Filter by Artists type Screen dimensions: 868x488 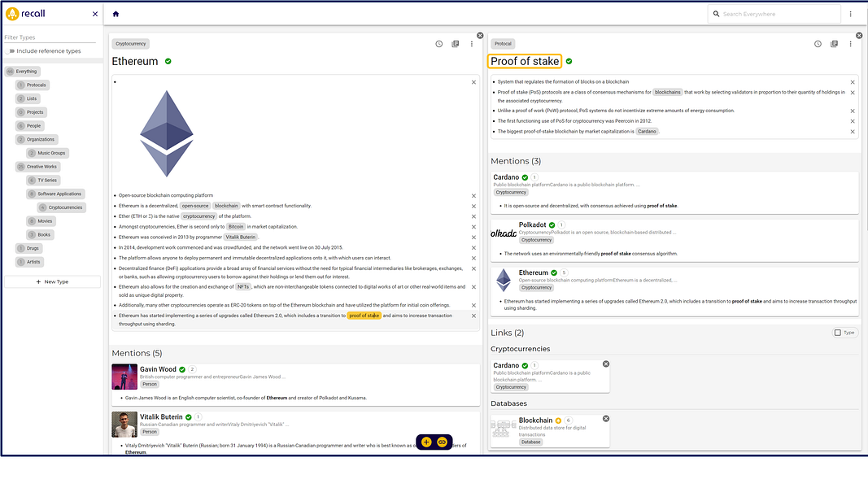[29, 262]
